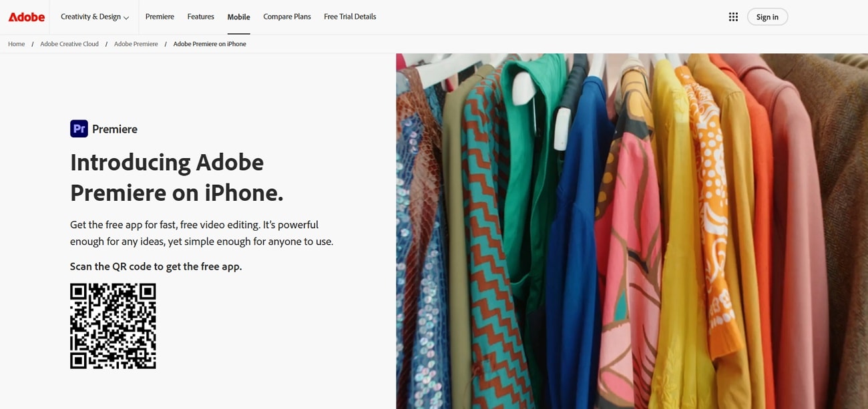Click the Adobe logo

point(27,17)
